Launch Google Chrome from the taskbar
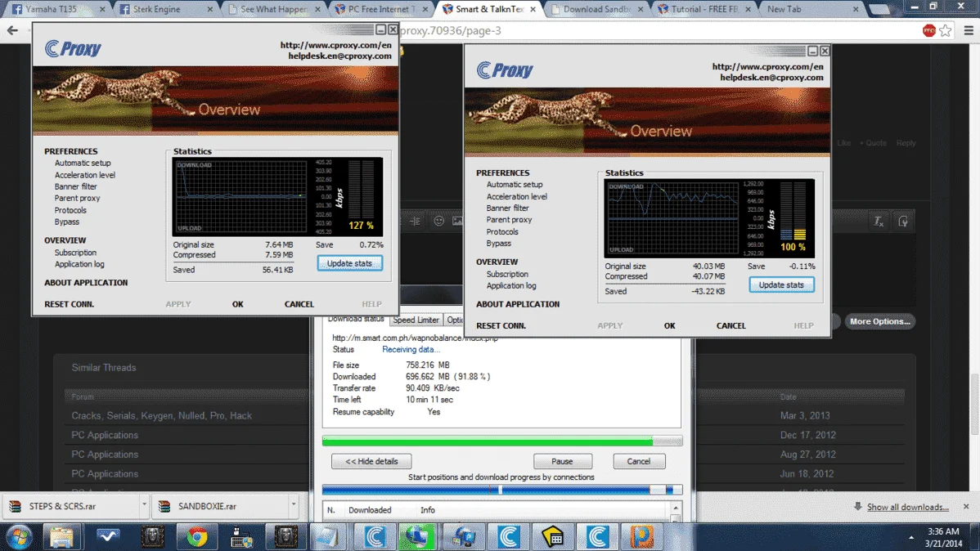This screenshot has height=551, width=980. coord(197,537)
